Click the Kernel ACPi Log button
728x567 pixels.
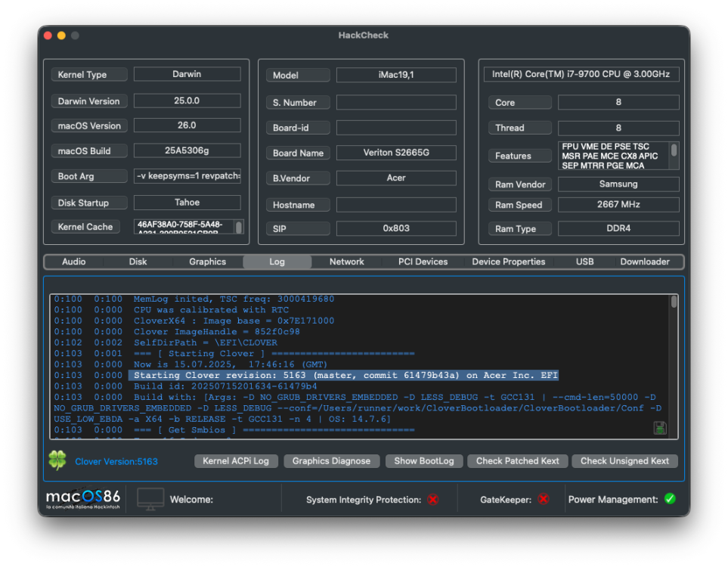236,461
